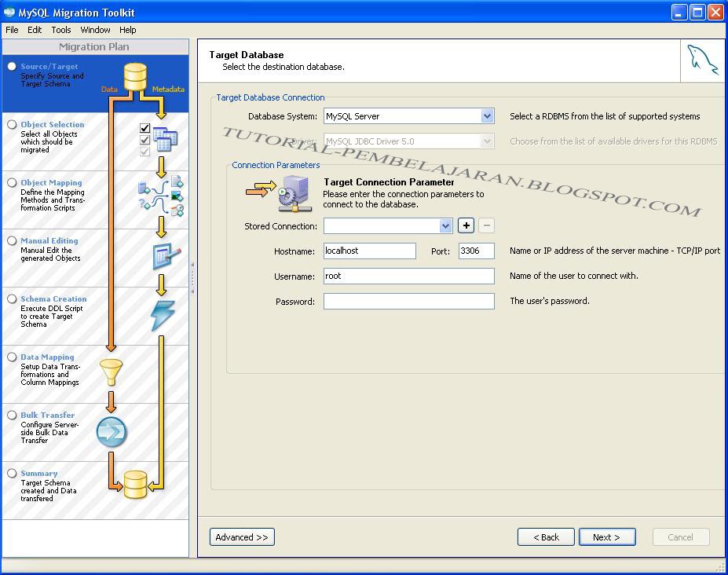
Task: Open the Stored Connection dropdown
Action: (446, 226)
